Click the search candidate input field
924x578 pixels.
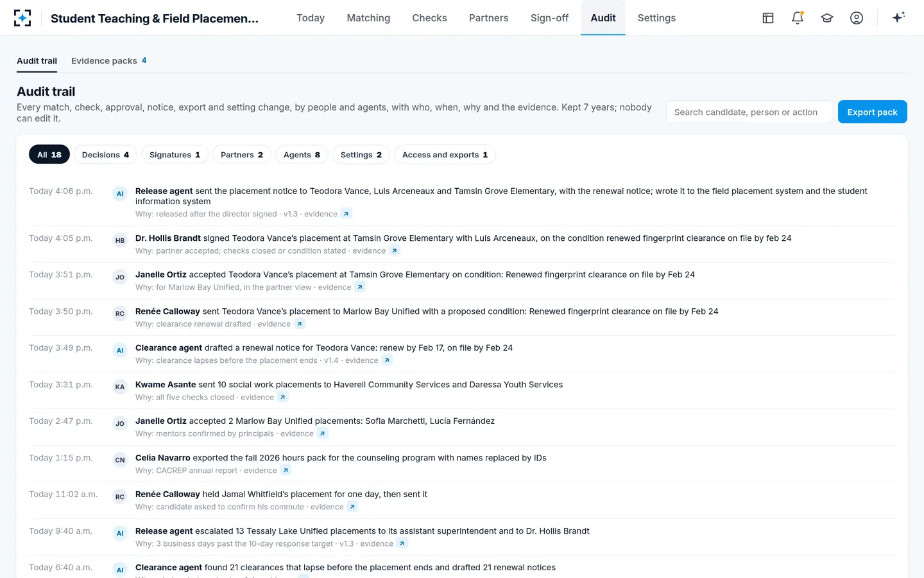749,112
